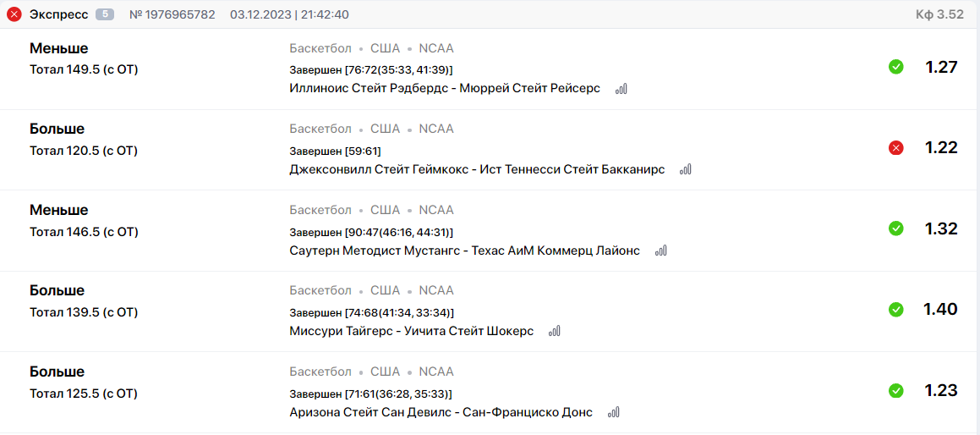Open statistics icon for Джексонвилл Стейт Геймкокс match
Viewport: 980px width, 435px height.
point(686,169)
